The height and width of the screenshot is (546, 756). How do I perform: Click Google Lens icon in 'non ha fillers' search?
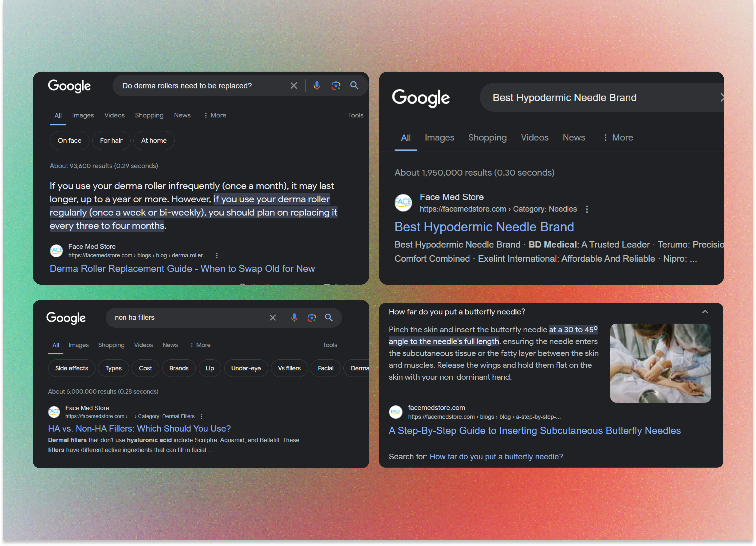[312, 318]
